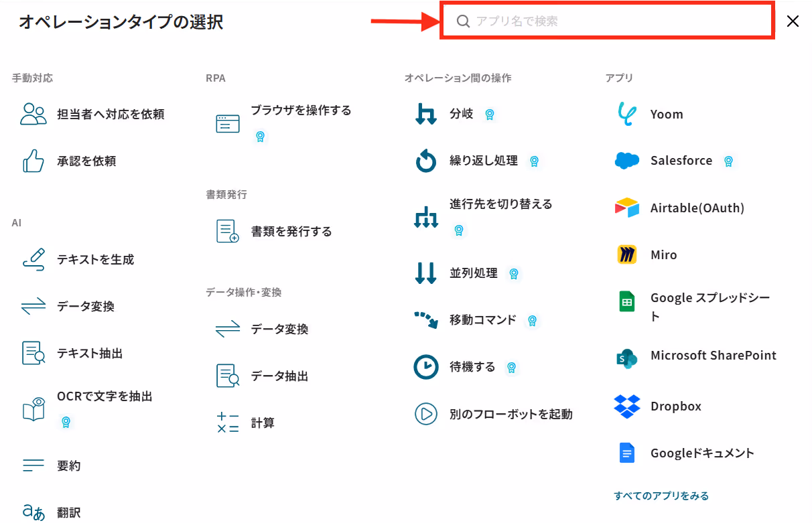Click the badge beside 分岐

coord(490,115)
